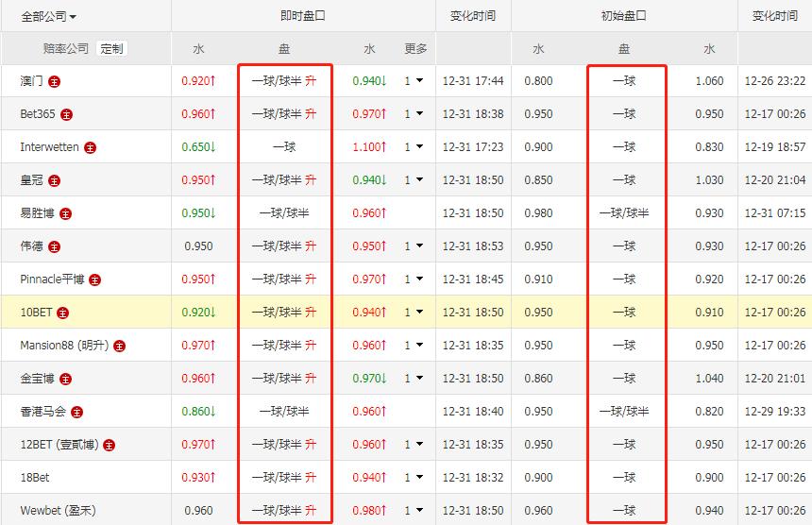Click 12-31 07:15 time in the 易胜博 row
Viewport: 812px width, 525px height.
tap(775, 212)
